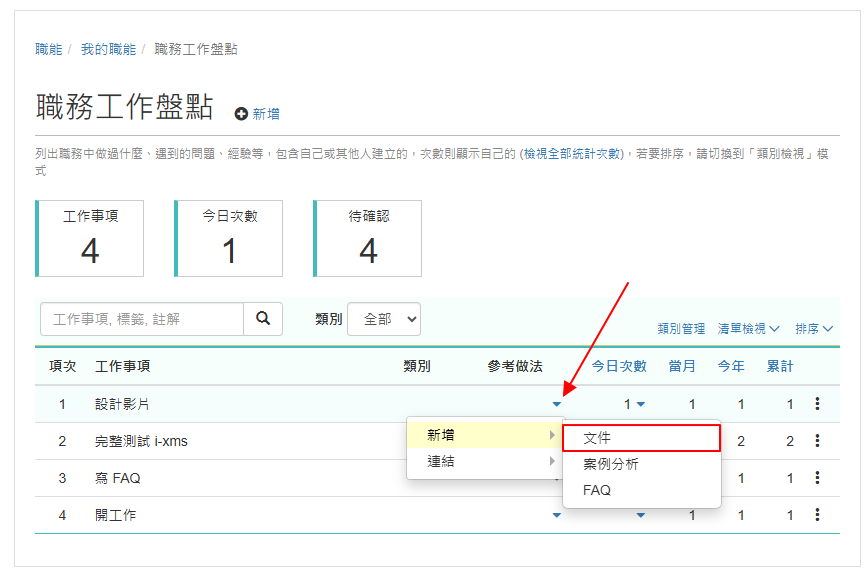This screenshot has height=575, width=868.
Task: Open the 清單檢視 dropdown
Action: [748, 329]
